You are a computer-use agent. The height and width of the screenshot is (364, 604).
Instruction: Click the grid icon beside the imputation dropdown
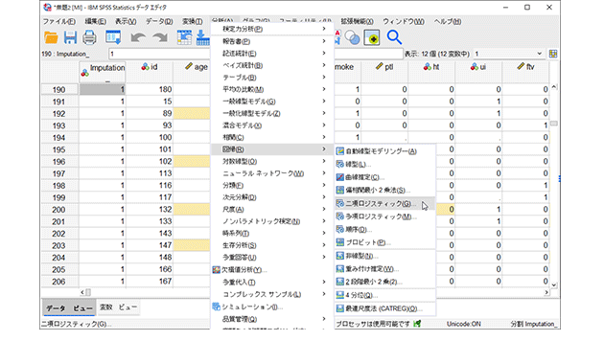553,54
